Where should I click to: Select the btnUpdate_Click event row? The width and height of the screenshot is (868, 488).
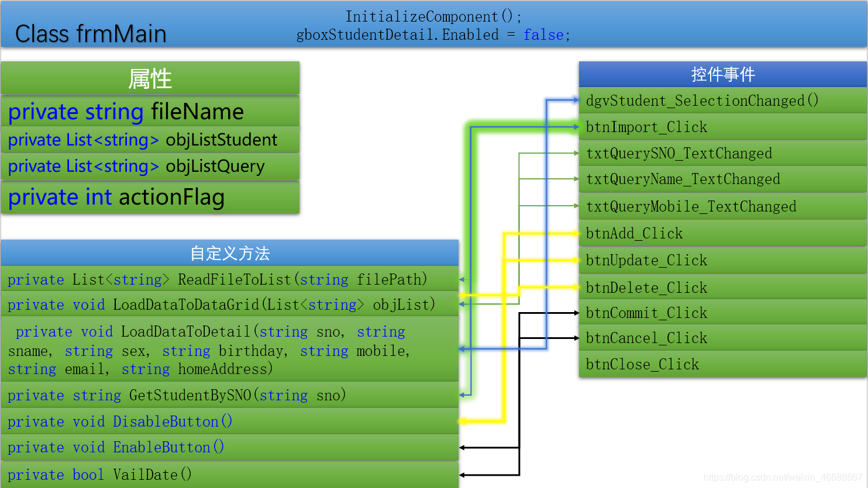[x=723, y=260]
